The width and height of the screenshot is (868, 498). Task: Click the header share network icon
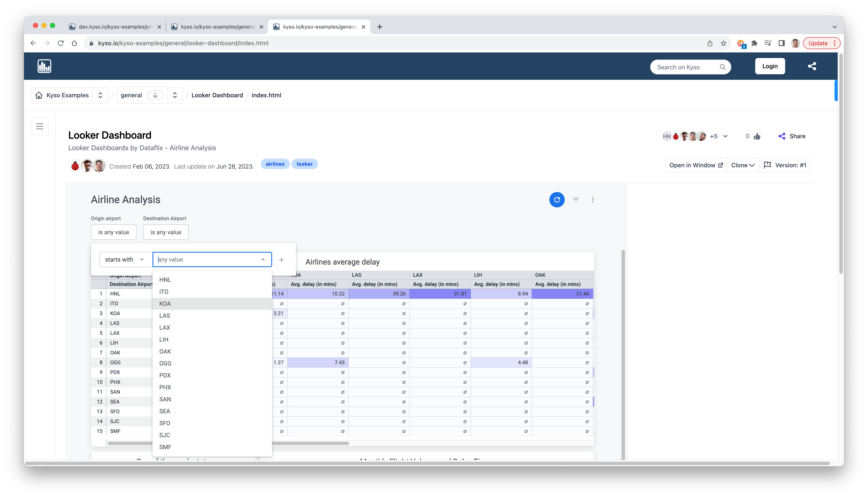click(x=812, y=66)
